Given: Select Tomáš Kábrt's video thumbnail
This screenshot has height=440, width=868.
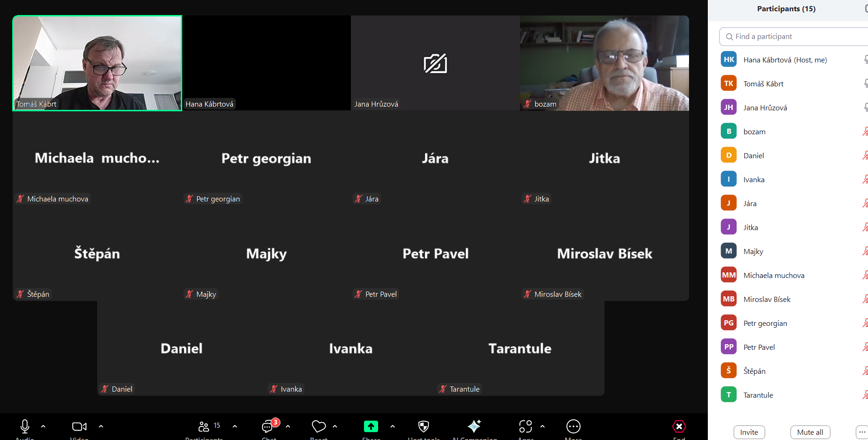Looking at the screenshot, I should pos(97,63).
